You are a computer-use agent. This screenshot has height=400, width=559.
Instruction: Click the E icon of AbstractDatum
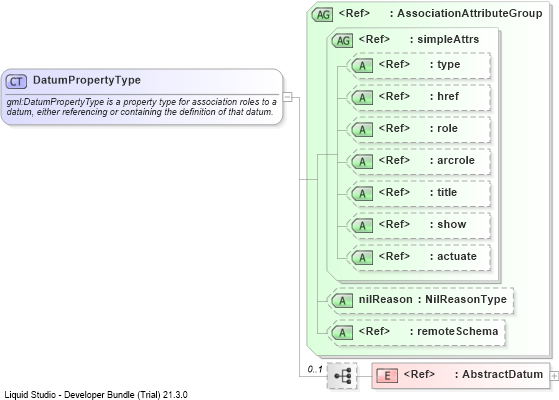[387, 376]
